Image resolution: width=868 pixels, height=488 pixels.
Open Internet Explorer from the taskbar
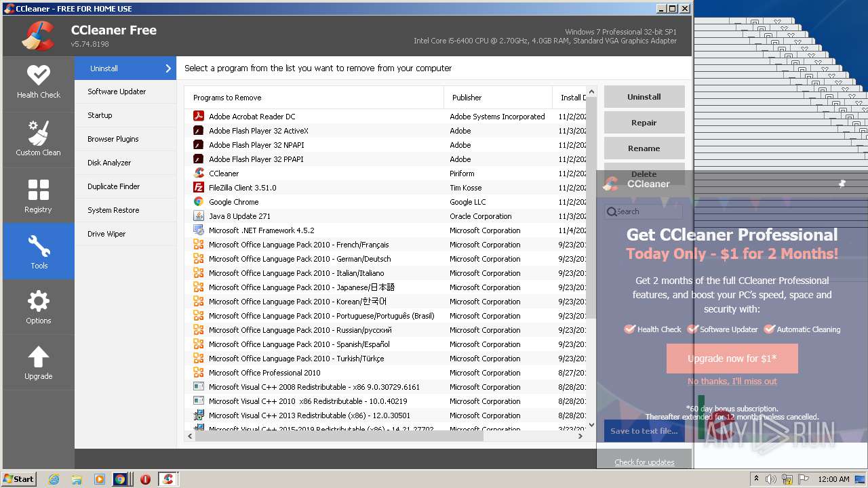(x=54, y=479)
